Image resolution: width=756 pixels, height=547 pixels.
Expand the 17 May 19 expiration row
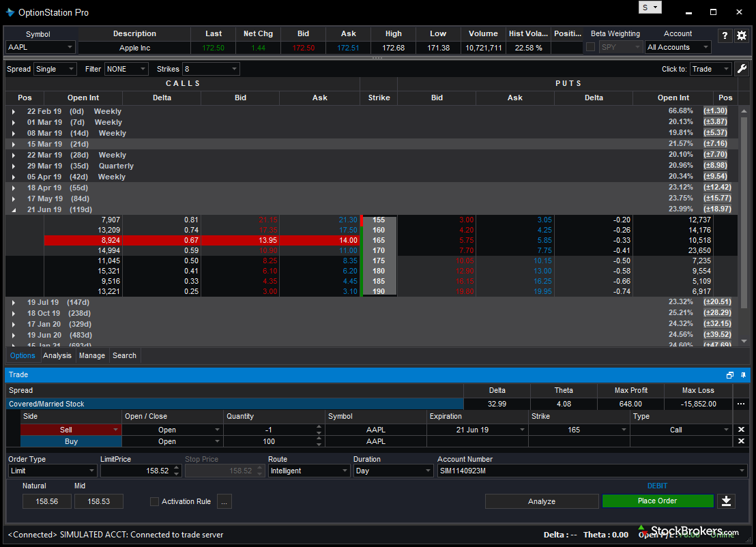click(14, 199)
